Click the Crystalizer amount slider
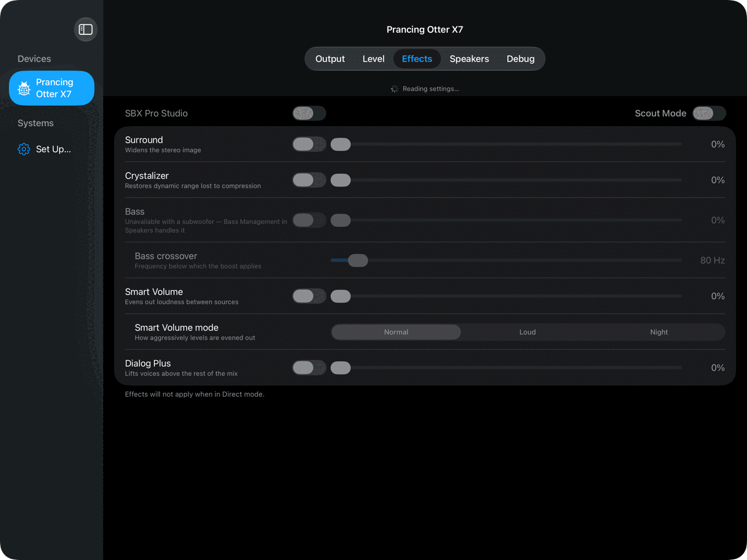Screen dimensions: 747x560 coord(506,180)
